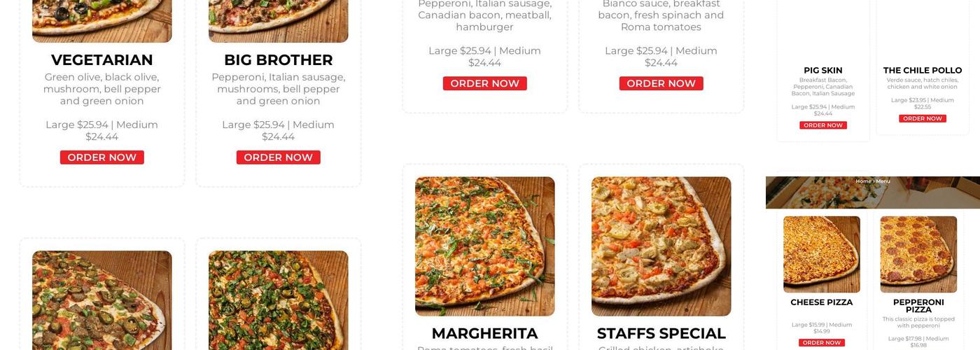Click Order Now under Pig Skin
Image resolution: width=980 pixels, height=350 pixels.
(823, 125)
